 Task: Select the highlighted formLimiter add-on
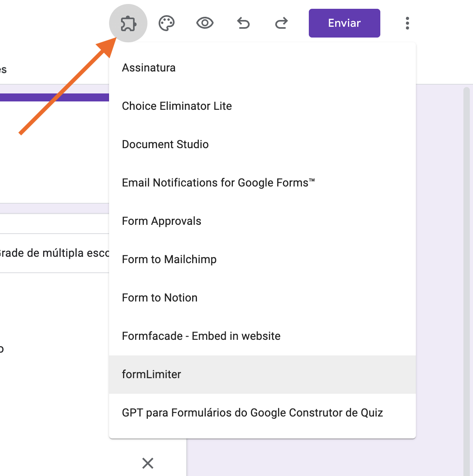pos(151,374)
